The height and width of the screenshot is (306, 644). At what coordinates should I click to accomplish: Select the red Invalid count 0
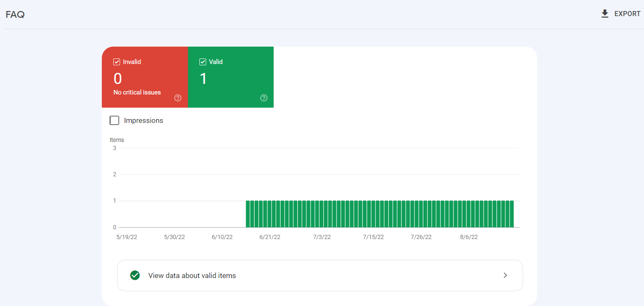pyautogui.click(x=118, y=79)
